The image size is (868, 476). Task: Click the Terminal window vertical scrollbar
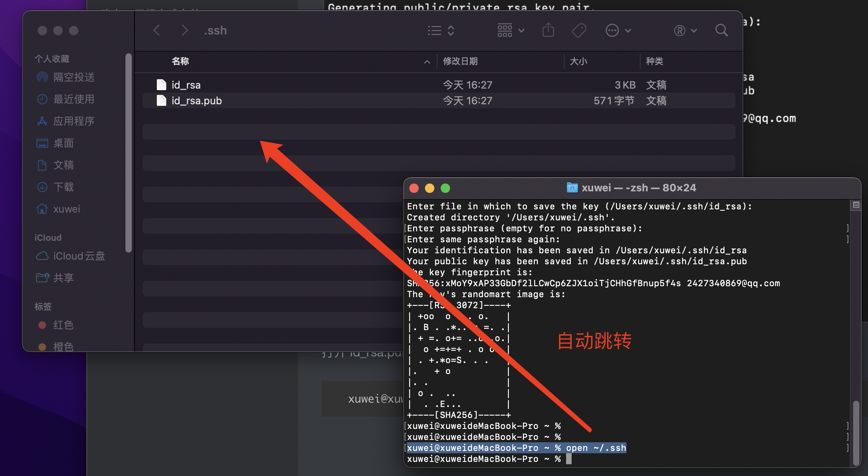(856, 431)
